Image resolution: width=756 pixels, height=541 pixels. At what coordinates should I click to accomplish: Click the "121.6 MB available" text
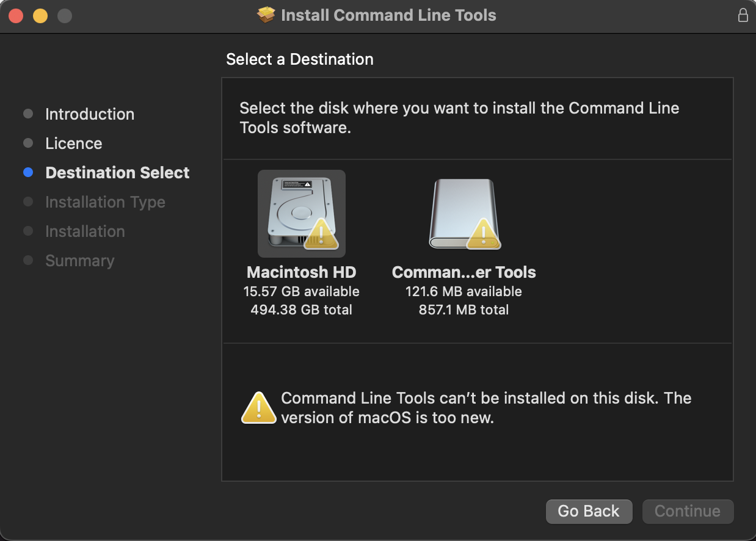click(464, 291)
